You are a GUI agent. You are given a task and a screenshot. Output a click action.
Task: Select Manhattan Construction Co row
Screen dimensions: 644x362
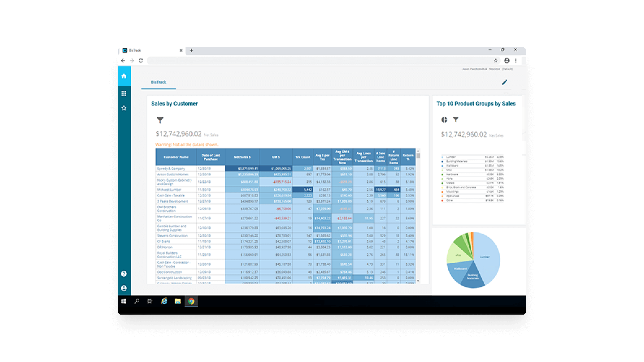[285, 218]
